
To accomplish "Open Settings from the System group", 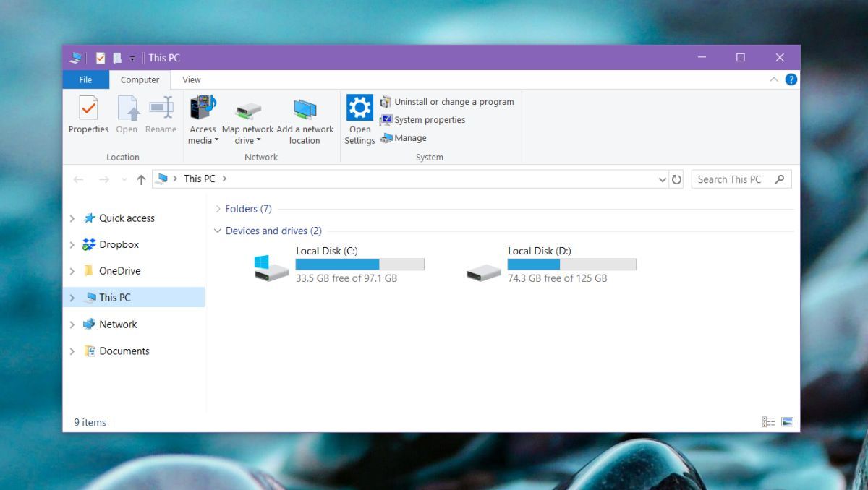I will [x=359, y=116].
